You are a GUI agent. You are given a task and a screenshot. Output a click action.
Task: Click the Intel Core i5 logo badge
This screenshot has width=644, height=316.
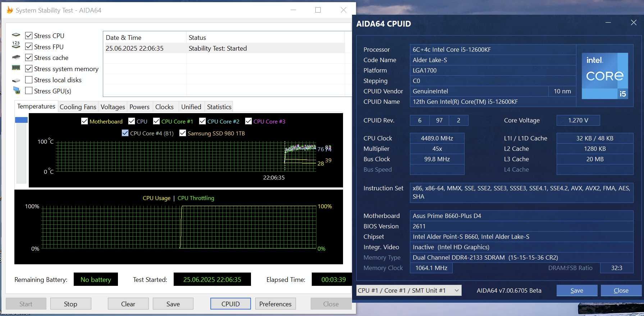605,76
